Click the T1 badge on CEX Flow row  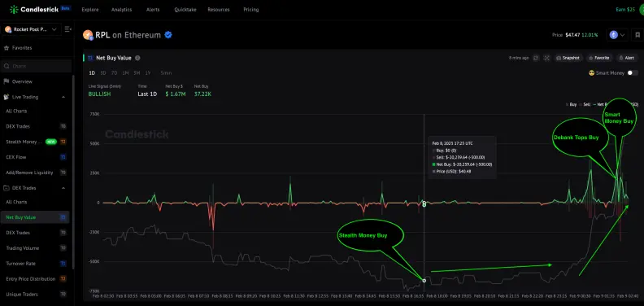63,157
